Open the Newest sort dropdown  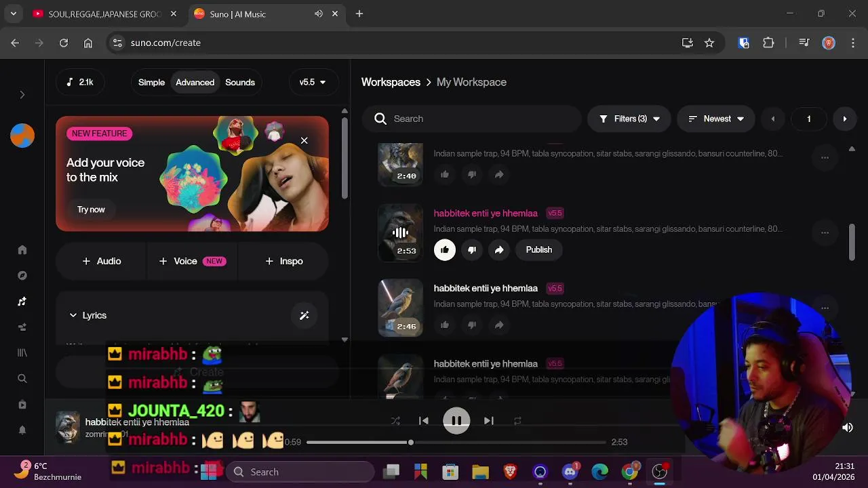[x=716, y=119]
